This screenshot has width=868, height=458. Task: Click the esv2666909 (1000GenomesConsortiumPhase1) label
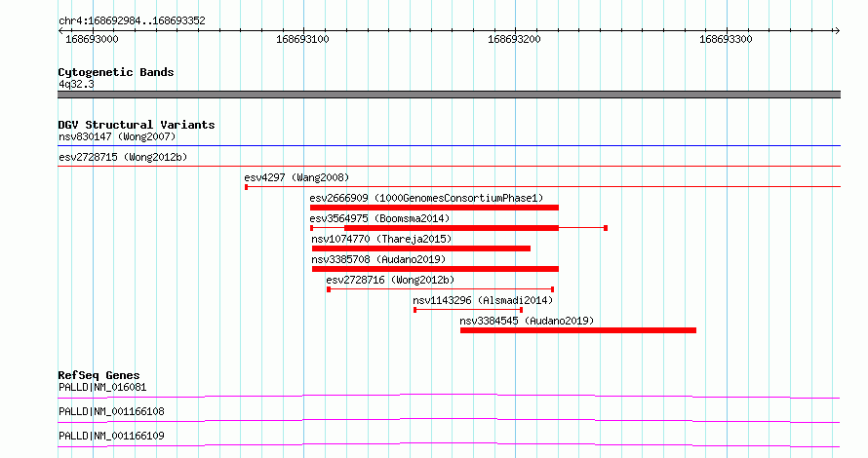426,198
